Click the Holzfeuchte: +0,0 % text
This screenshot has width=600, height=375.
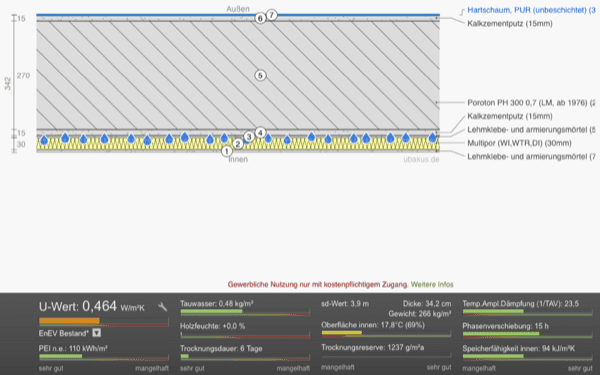point(213,326)
